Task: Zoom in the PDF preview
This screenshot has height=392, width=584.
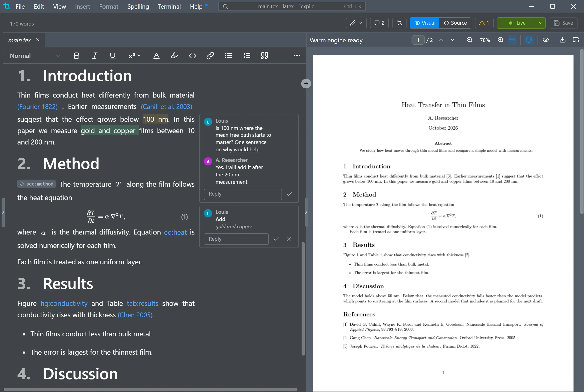Action: [501, 40]
